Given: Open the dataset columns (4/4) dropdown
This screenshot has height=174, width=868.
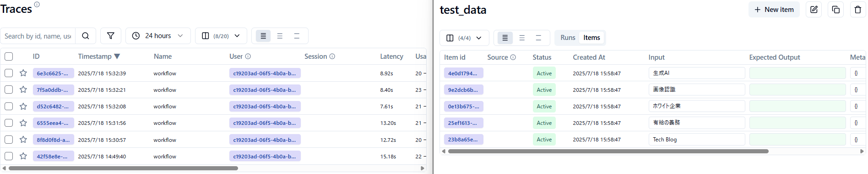Looking at the screenshot, I should (x=465, y=38).
